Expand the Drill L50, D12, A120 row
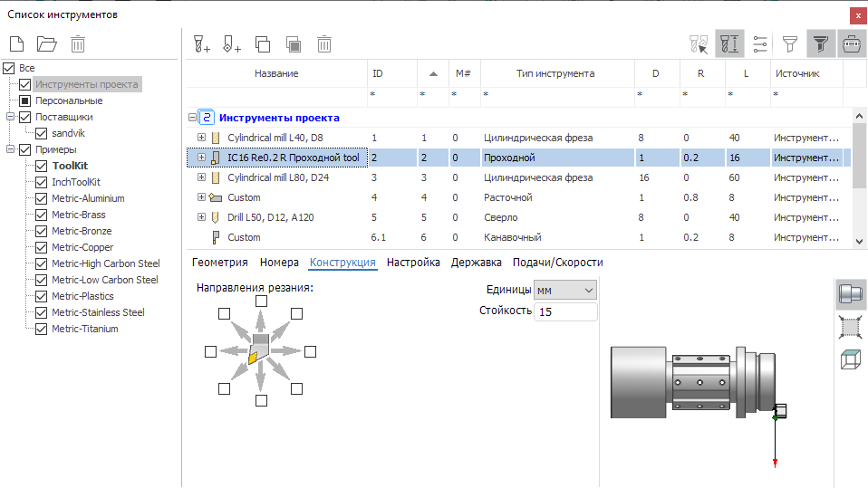This screenshot has height=488, width=868. click(x=202, y=217)
